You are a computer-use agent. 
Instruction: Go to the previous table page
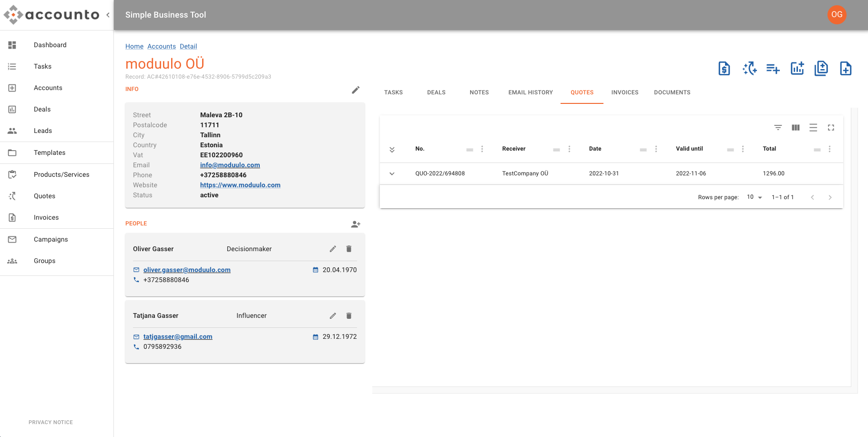pos(812,197)
